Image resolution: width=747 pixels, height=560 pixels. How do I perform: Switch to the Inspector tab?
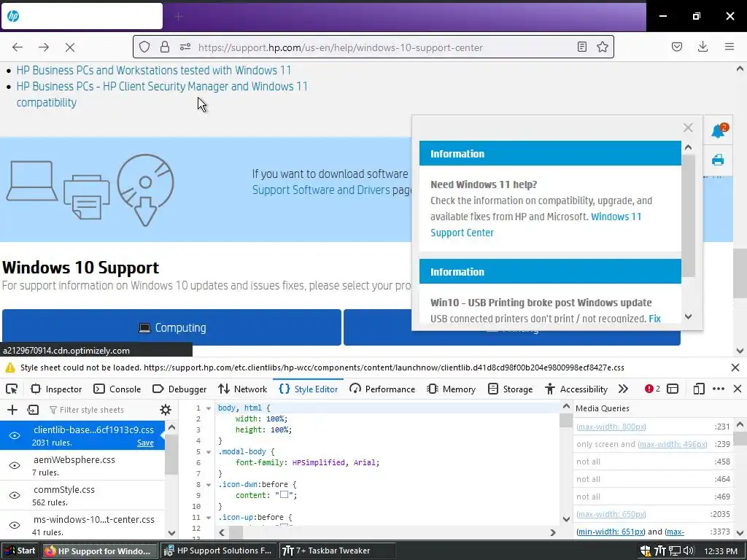point(56,389)
